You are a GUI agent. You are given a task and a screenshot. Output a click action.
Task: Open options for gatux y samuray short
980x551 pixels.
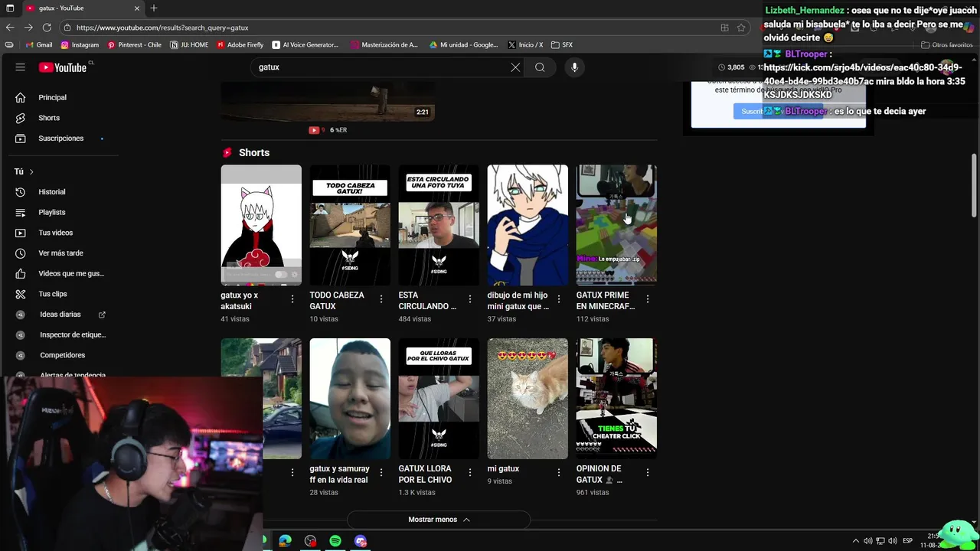(381, 473)
